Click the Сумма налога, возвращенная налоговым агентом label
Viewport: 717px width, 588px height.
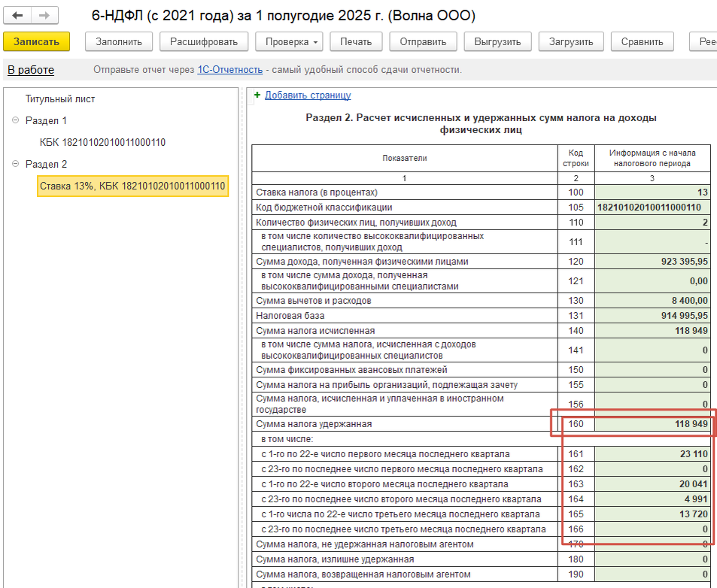click(363, 574)
